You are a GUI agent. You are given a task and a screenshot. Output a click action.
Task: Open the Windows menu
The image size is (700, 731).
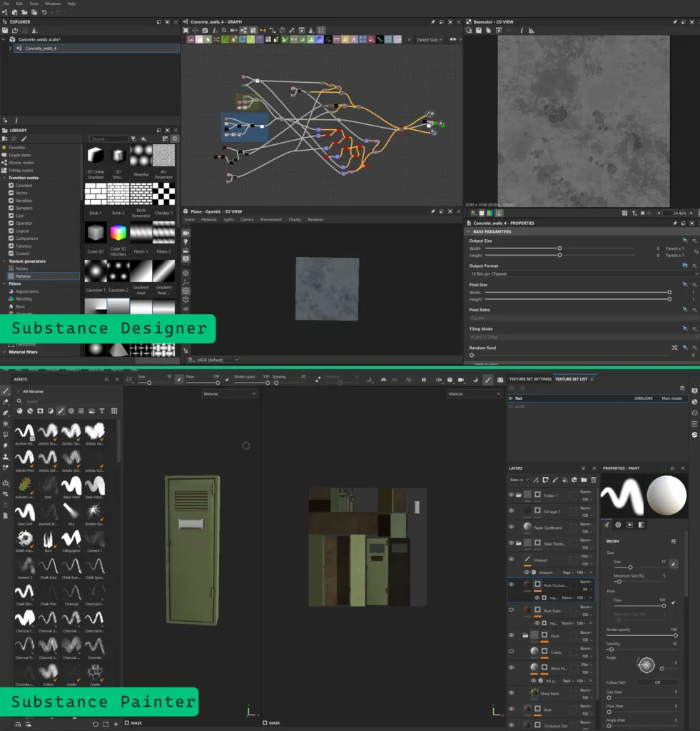pyautogui.click(x=52, y=4)
